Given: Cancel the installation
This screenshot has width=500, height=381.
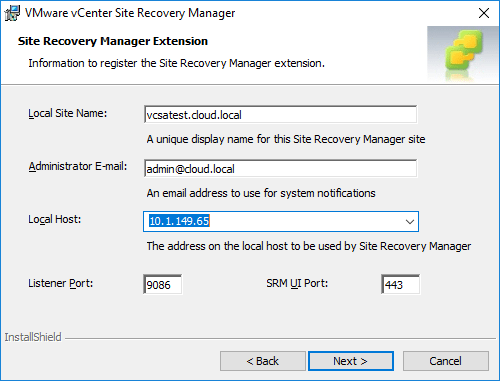Looking at the screenshot, I should pyautogui.click(x=446, y=361).
